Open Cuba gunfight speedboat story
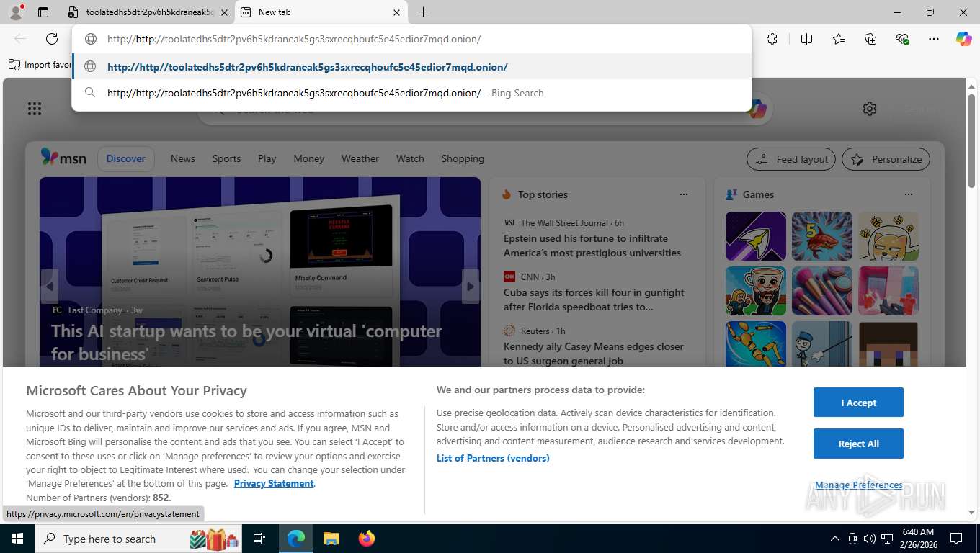Image resolution: width=980 pixels, height=553 pixels. [x=594, y=300]
